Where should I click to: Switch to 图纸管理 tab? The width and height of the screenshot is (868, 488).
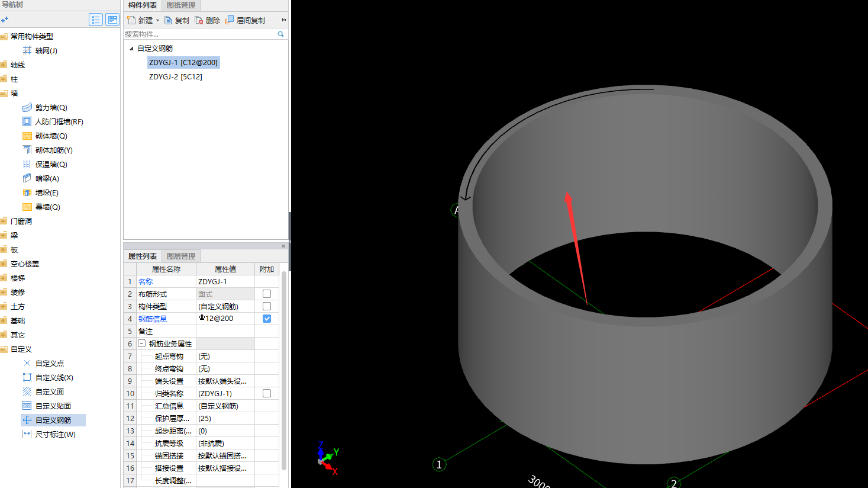[181, 5]
